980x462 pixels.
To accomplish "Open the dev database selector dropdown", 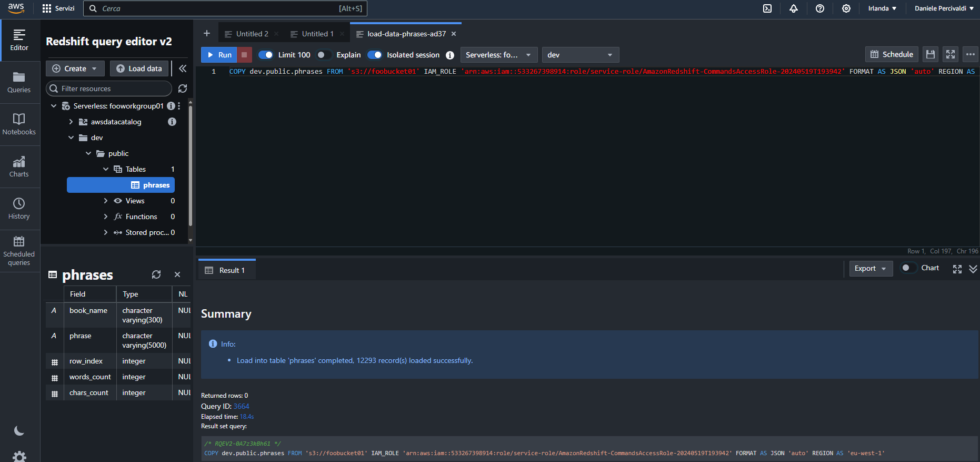I will (581, 55).
